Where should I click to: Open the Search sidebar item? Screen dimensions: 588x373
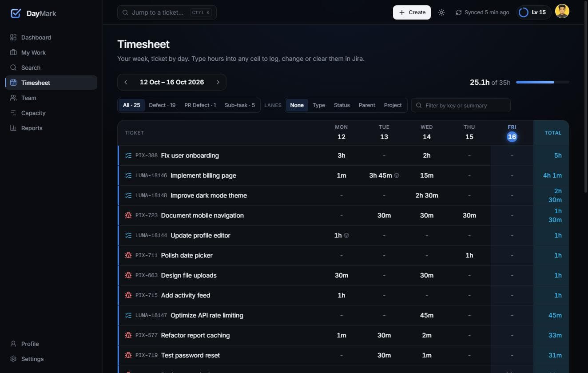tap(51, 67)
